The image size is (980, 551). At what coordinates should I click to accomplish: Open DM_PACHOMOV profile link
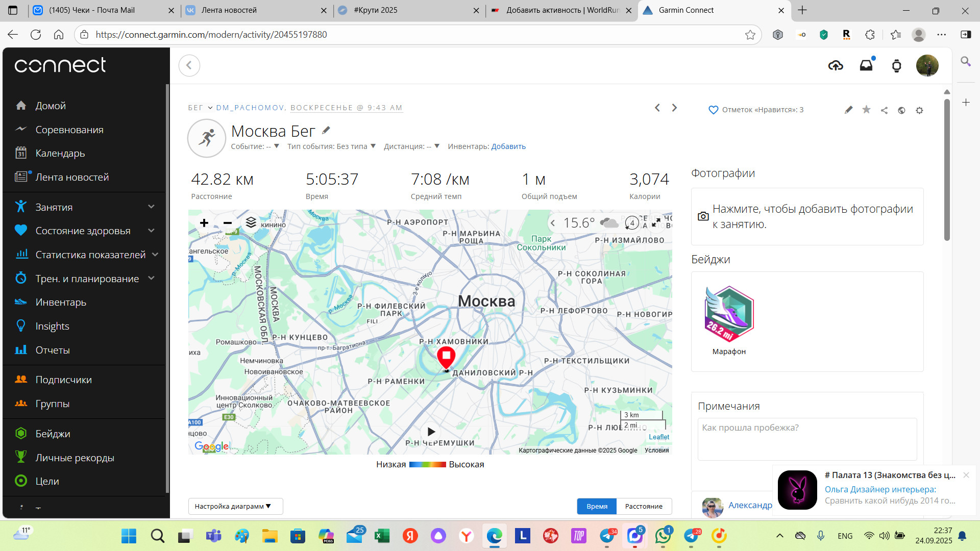click(250, 108)
